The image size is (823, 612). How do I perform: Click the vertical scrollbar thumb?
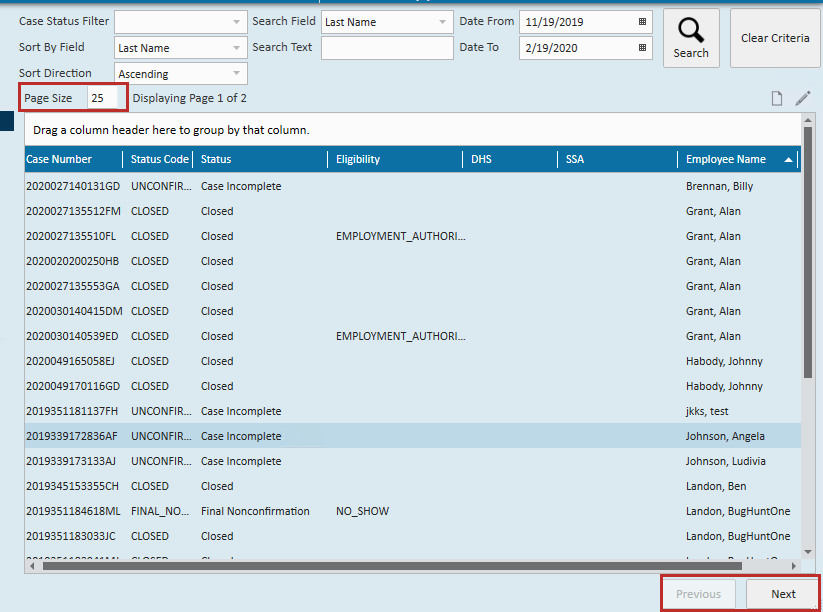pos(808,251)
